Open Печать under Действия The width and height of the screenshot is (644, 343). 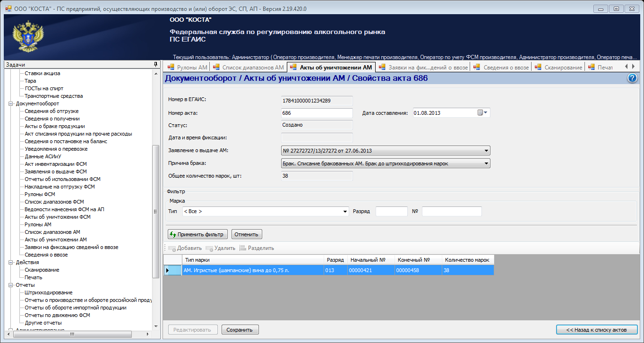click(x=34, y=277)
